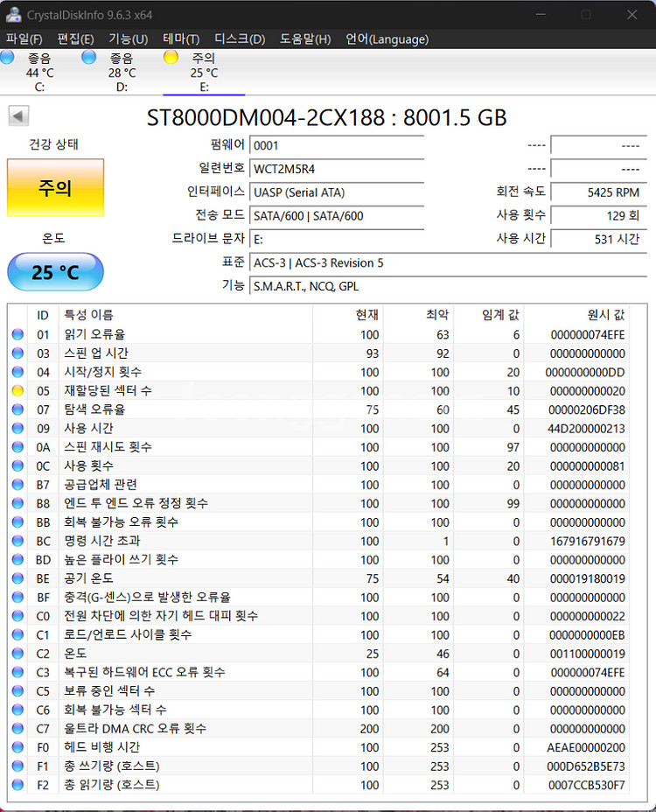The image size is (656, 812).
Task: Open the 언어(Language) menu
Action: 387,39
